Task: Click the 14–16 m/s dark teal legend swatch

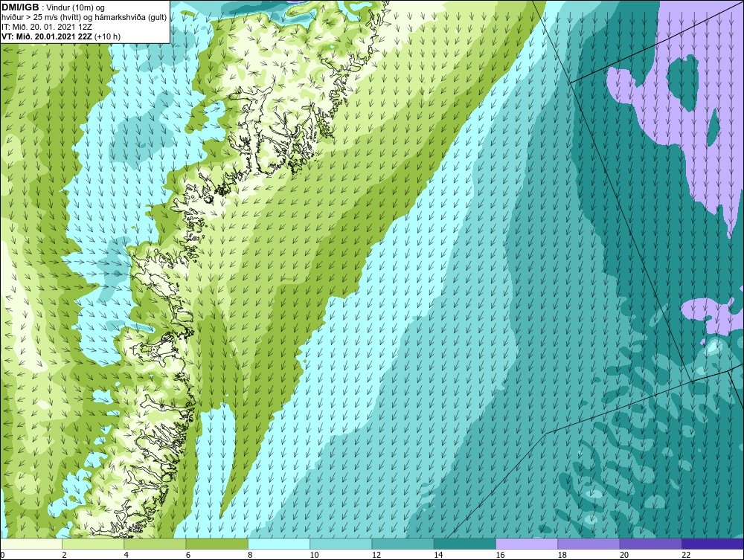Action: pyautogui.click(x=465, y=544)
